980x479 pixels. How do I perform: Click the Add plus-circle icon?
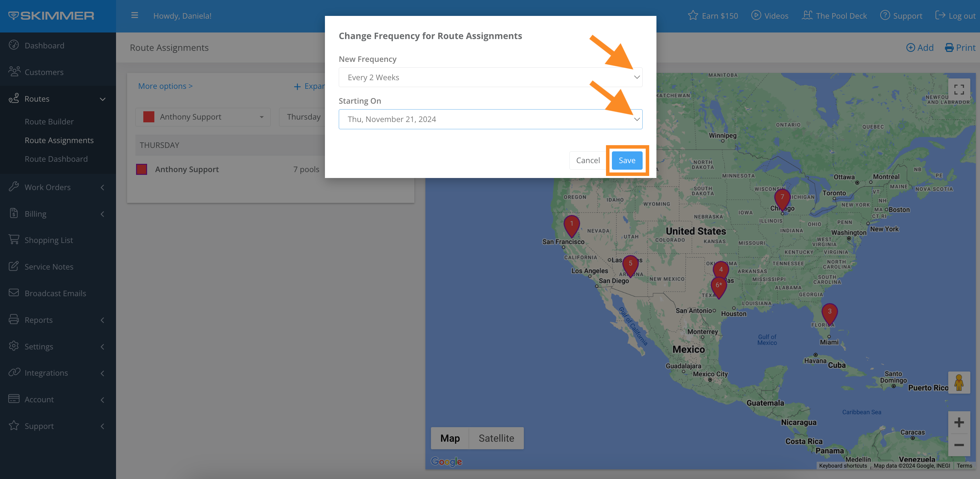pyautogui.click(x=910, y=48)
